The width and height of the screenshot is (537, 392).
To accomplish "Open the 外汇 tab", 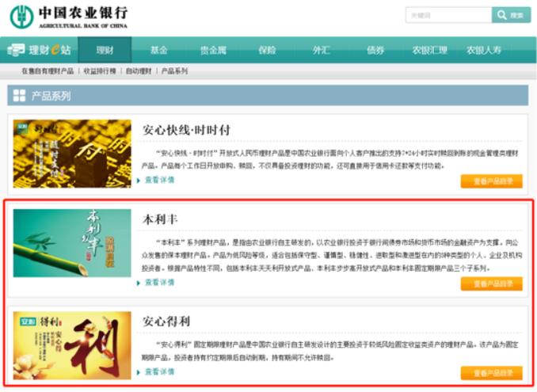I will coord(321,50).
